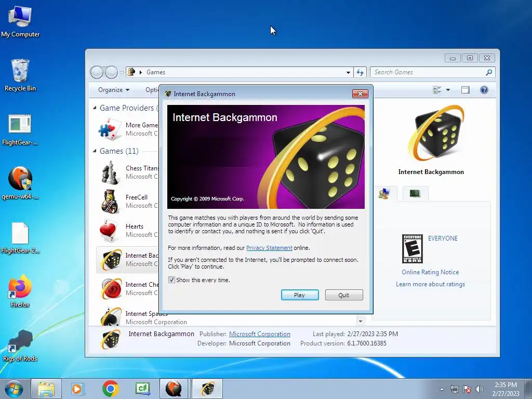Open My Computer desktop icon
Image resolution: width=532 pixels, height=399 pixels.
coord(20,22)
